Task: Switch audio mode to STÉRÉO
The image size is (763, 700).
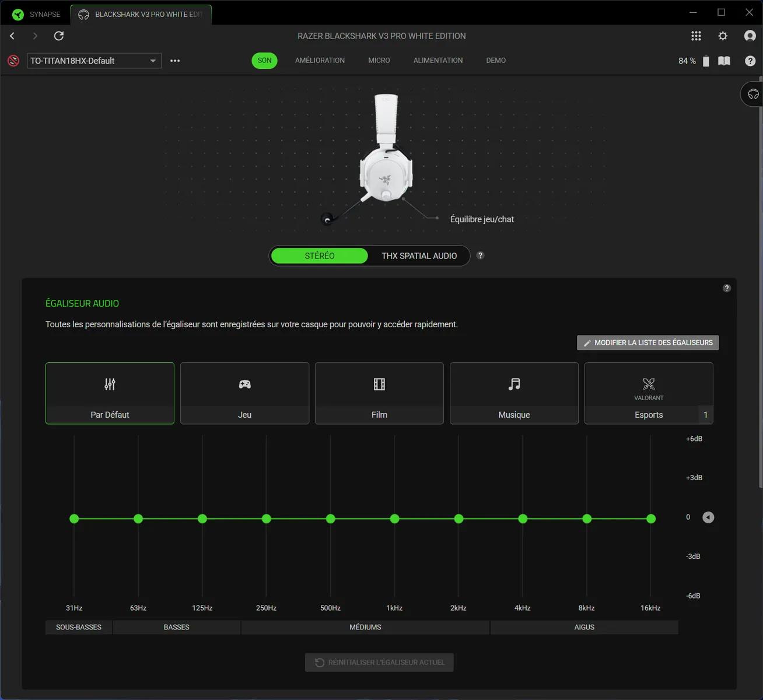Action: coord(319,256)
